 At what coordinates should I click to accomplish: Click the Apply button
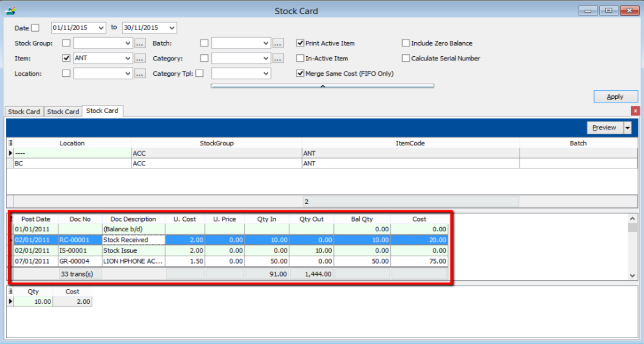(x=615, y=97)
